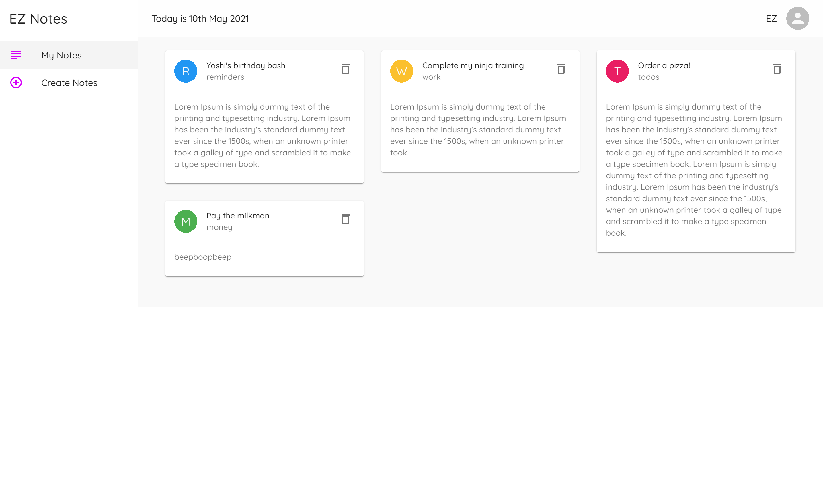Click the date text Today is 10th May 2021
Screen dimensions: 823x504
pos(200,19)
